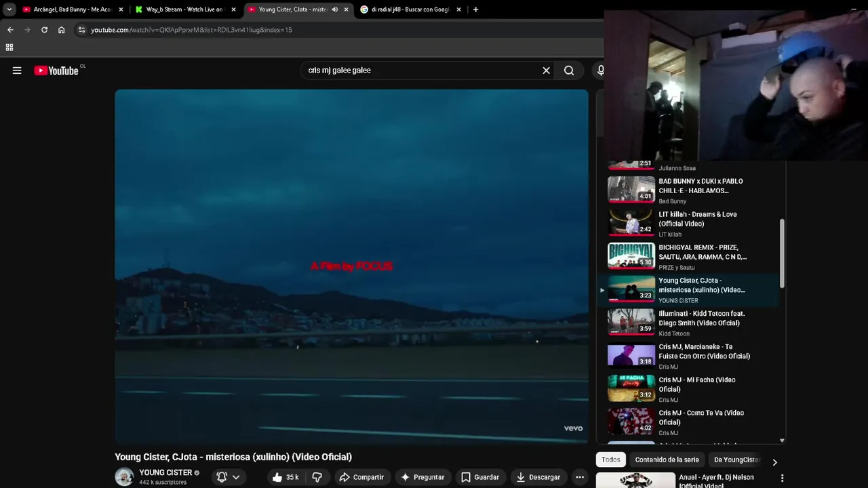Select currently playing misteriosa playlist item

[688, 290]
